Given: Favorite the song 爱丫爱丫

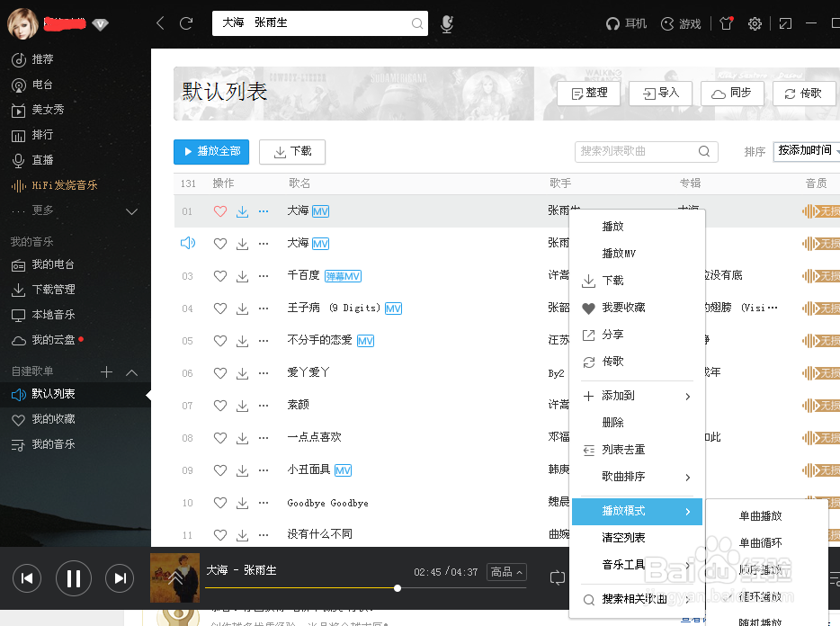Looking at the screenshot, I should (x=220, y=373).
